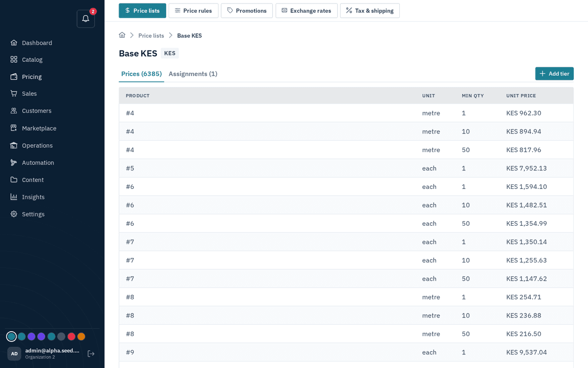Image resolution: width=588 pixels, height=368 pixels.
Task: Switch to the Price rules section
Action: tap(194, 11)
